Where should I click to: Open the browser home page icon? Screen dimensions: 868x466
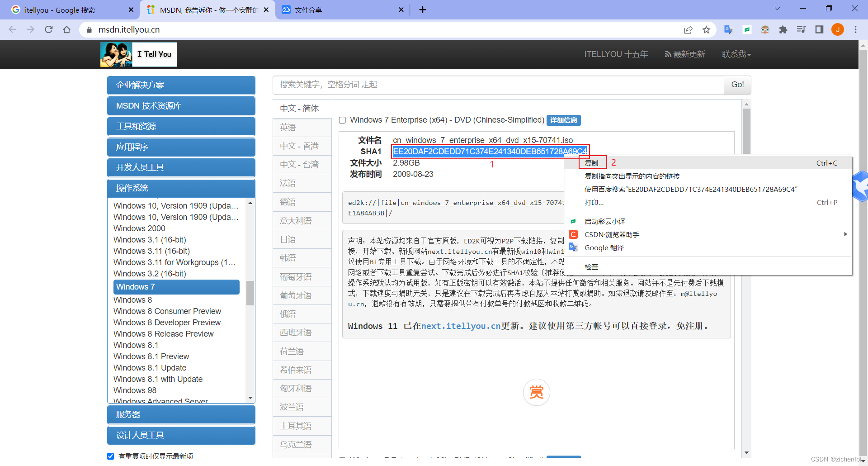pyautogui.click(x=66, y=29)
